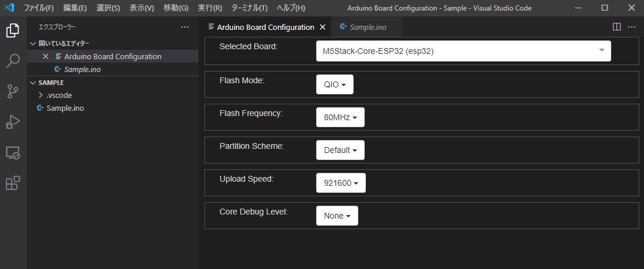
Task: Open the 選択(S) menu
Action: point(108,8)
